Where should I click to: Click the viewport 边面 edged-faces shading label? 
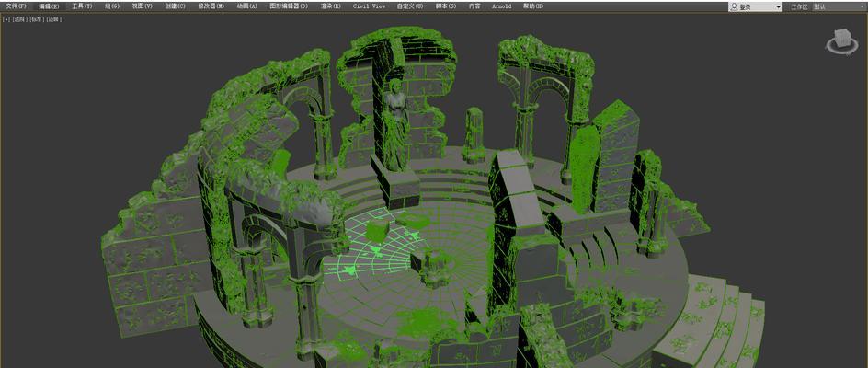[53, 19]
